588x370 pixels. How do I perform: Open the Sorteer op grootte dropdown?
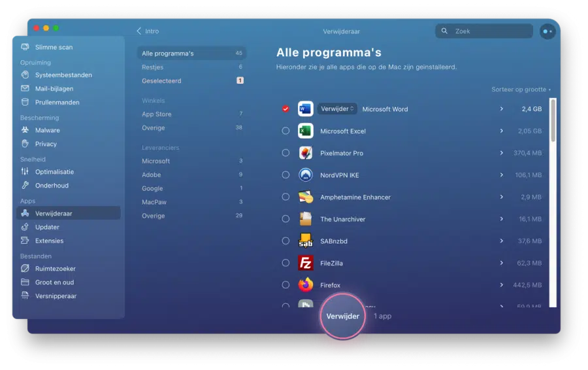click(521, 90)
